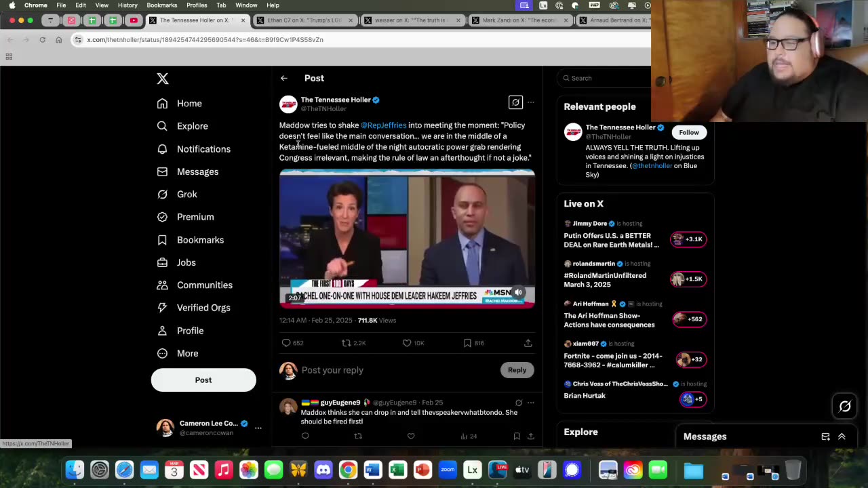Like the post with 10K likes
This screenshot has width=868, height=488.
coord(407,343)
